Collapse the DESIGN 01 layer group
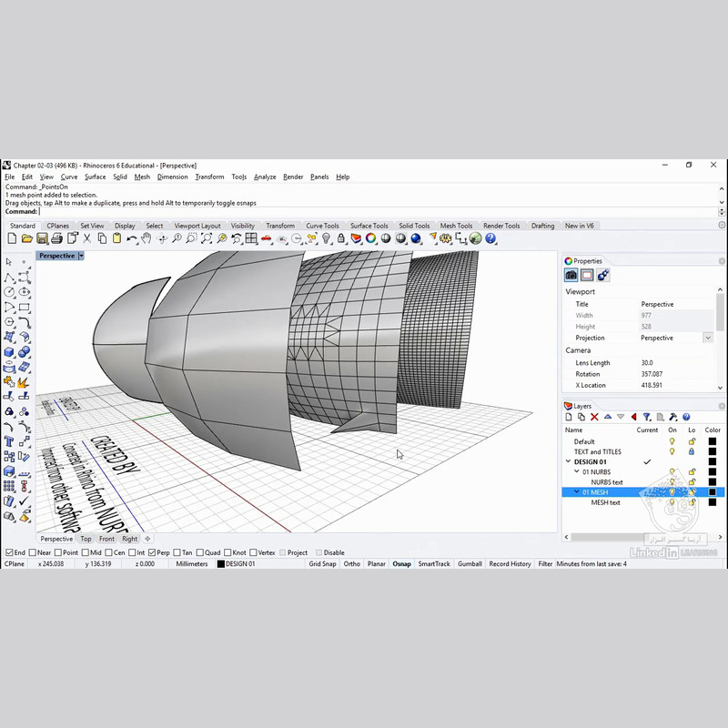Image resolution: width=728 pixels, height=728 pixels. pyautogui.click(x=568, y=461)
